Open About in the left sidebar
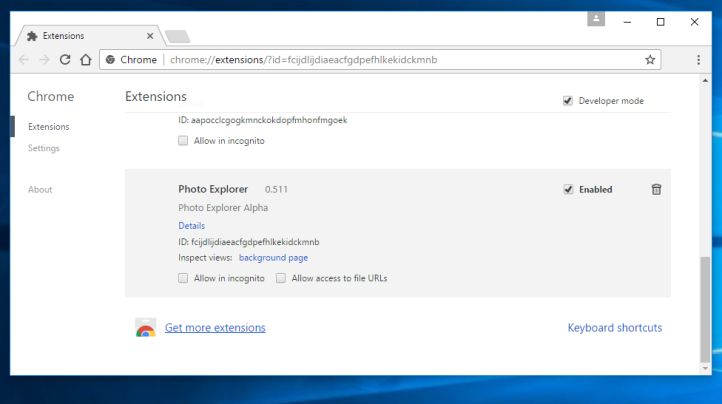722x404 pixels. 40,189
